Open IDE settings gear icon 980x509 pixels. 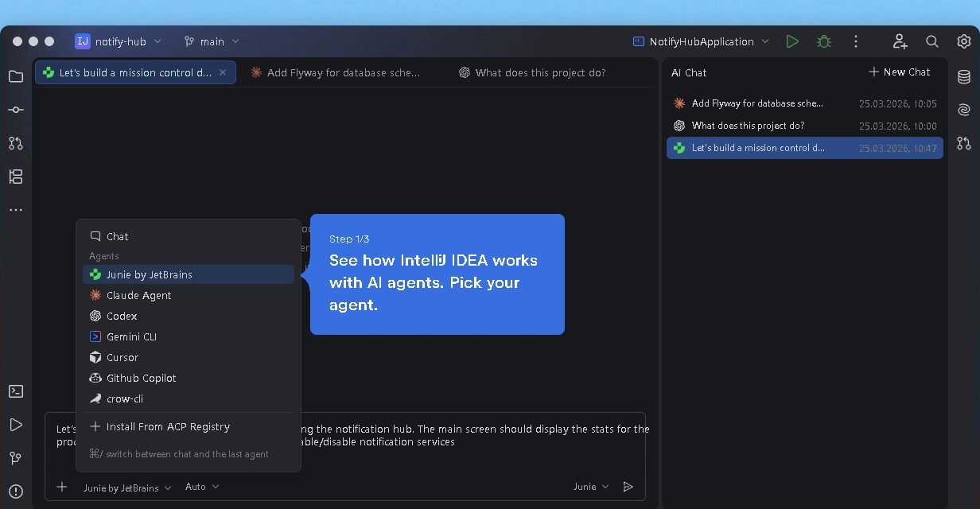pyautogui.click(x=964, y=41)
